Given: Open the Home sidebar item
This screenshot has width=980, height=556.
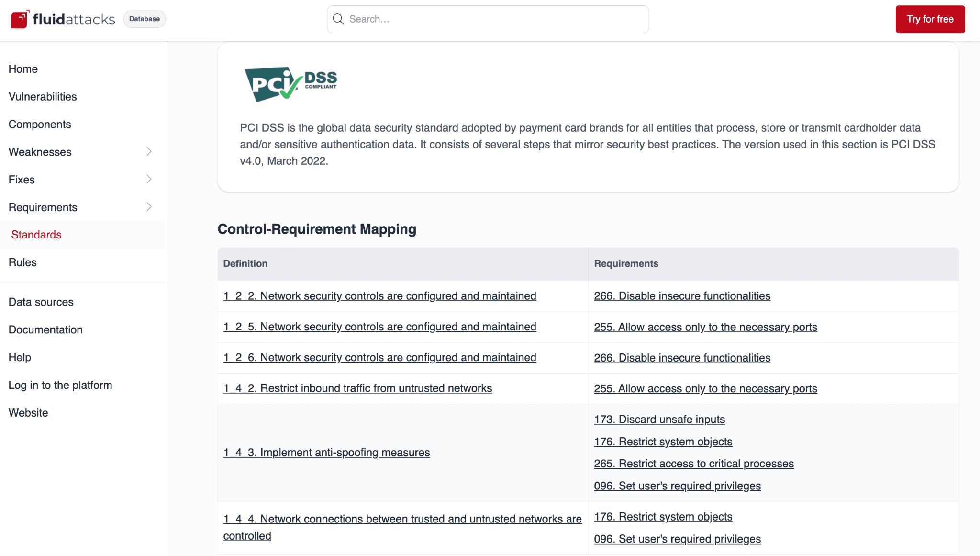Looking at the screenshot, I should [x=23, y=69].
